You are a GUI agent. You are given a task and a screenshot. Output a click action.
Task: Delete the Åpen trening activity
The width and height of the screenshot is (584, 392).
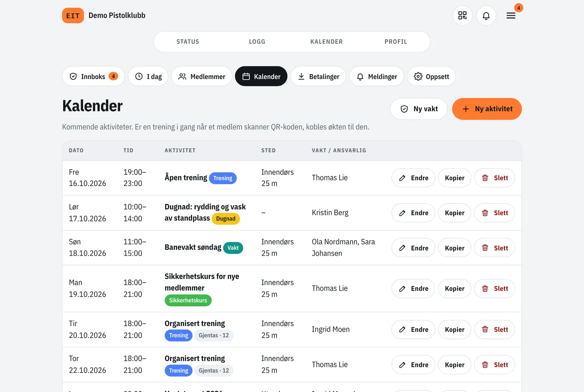pos(495,178)
